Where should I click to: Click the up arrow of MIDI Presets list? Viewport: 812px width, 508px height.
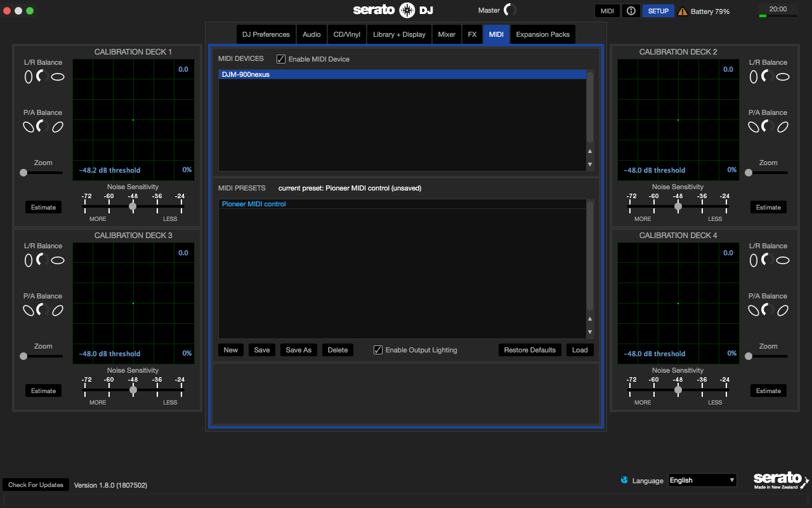[590, 319]
